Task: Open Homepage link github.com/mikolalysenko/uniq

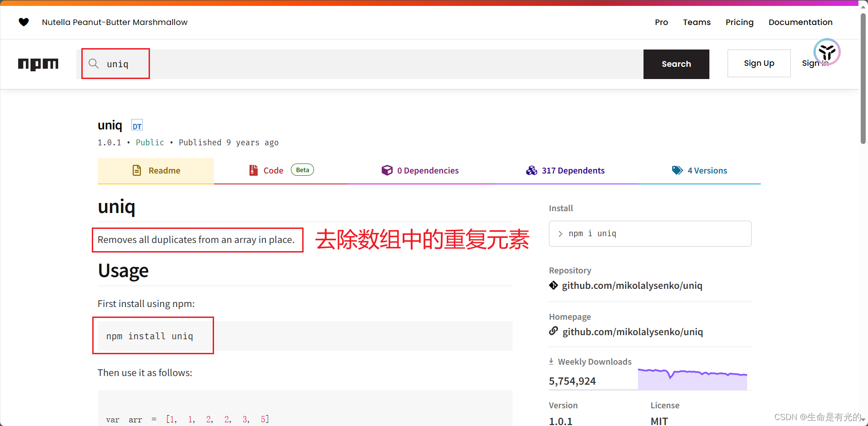Action: [633, 332]
